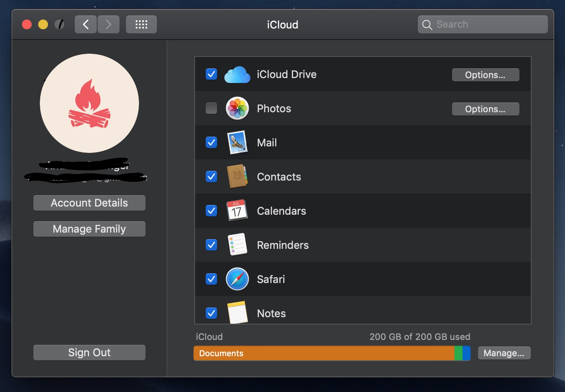This screenshot has height=392, width=565.
Task: Click the magnifying glass search icon
Action: pyautogui.click(x=427, y=25)
